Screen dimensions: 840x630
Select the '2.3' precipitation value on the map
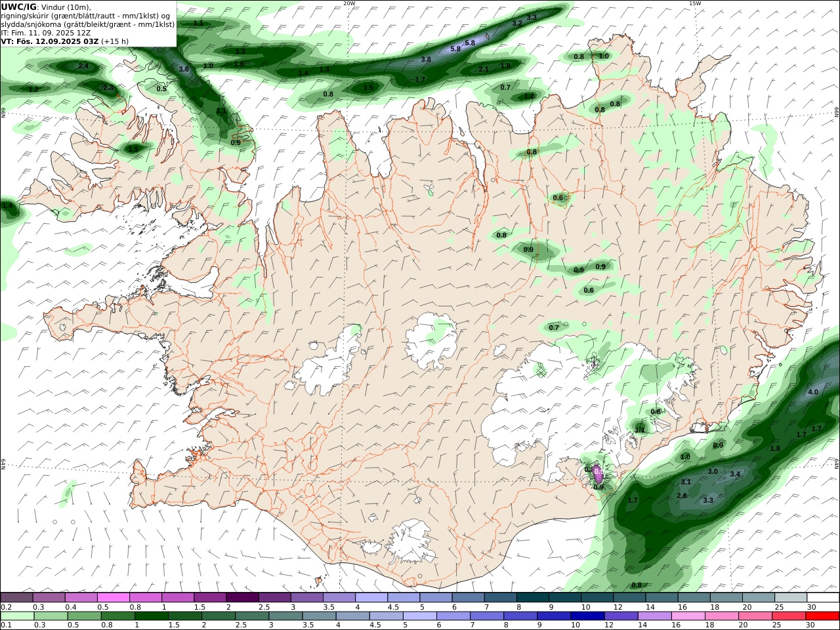pos(108,87)
